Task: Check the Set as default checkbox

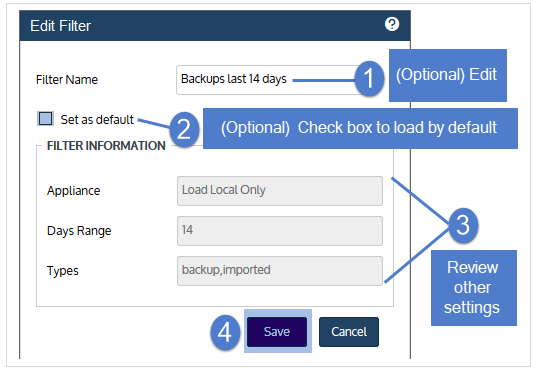Action: [45, 119]
